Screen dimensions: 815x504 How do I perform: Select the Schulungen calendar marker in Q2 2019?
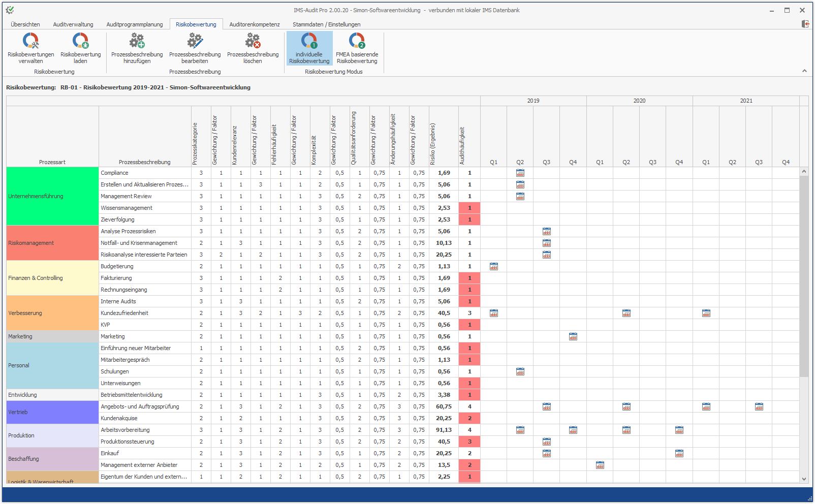click(x=520, y=371)
